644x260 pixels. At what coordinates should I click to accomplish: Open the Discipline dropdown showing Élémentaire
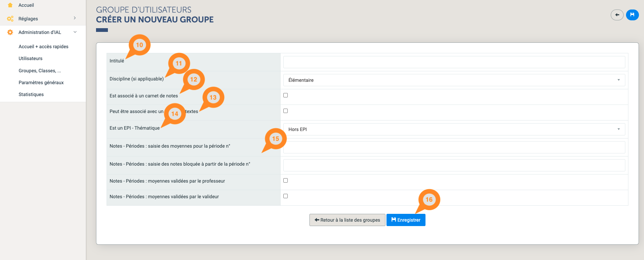click(454, 80)
